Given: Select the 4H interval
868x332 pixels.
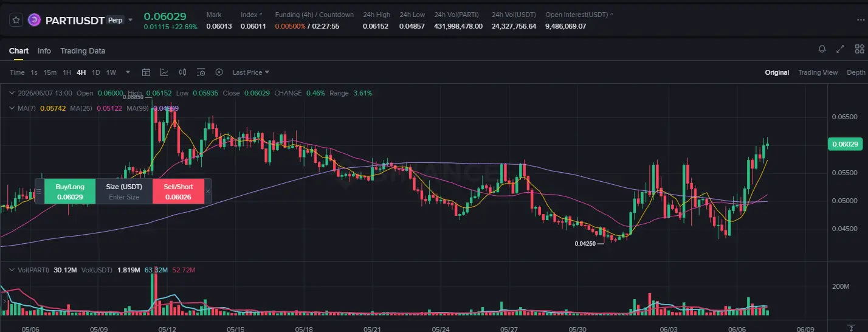Looking at the screenshot, I should [x=81, y=72].
